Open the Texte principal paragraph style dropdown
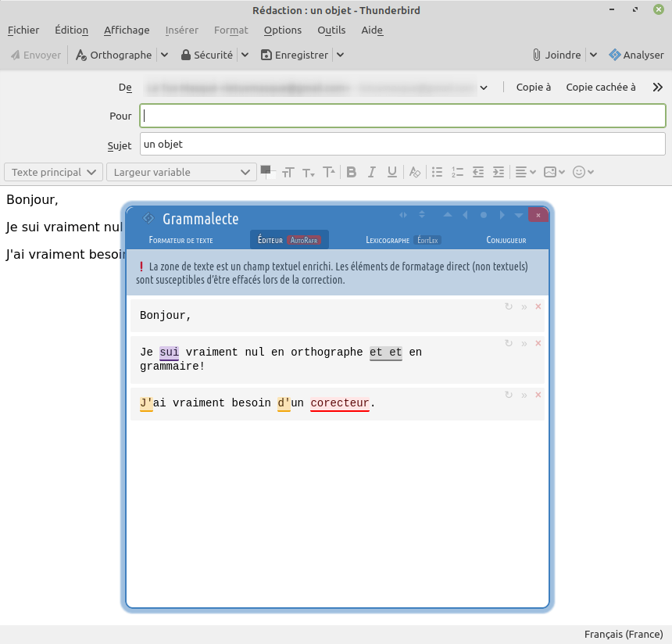 click(x=54, y=172)
